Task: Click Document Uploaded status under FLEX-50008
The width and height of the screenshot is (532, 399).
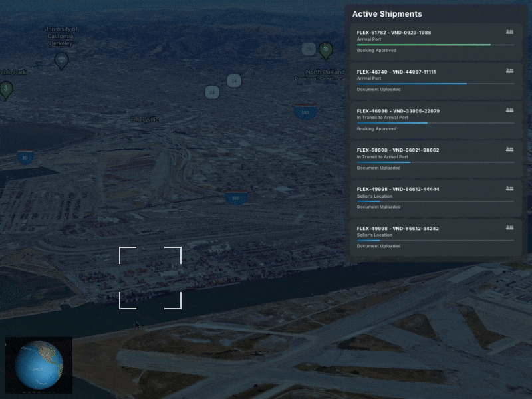Action: 378,168
